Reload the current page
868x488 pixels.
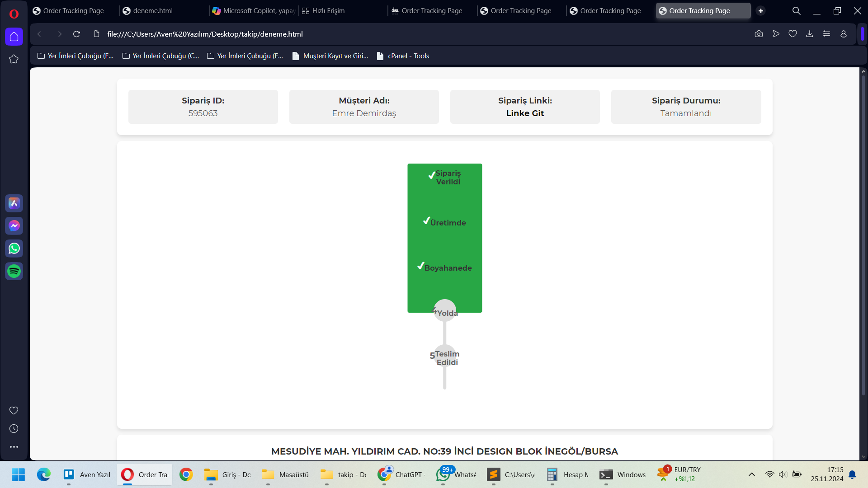tap(76, 34)
